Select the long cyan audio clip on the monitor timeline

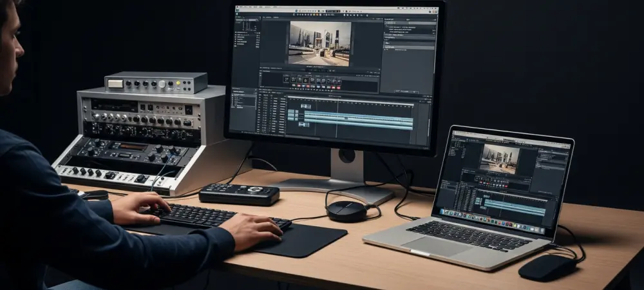pyautogui.click(x=359, y=121)
